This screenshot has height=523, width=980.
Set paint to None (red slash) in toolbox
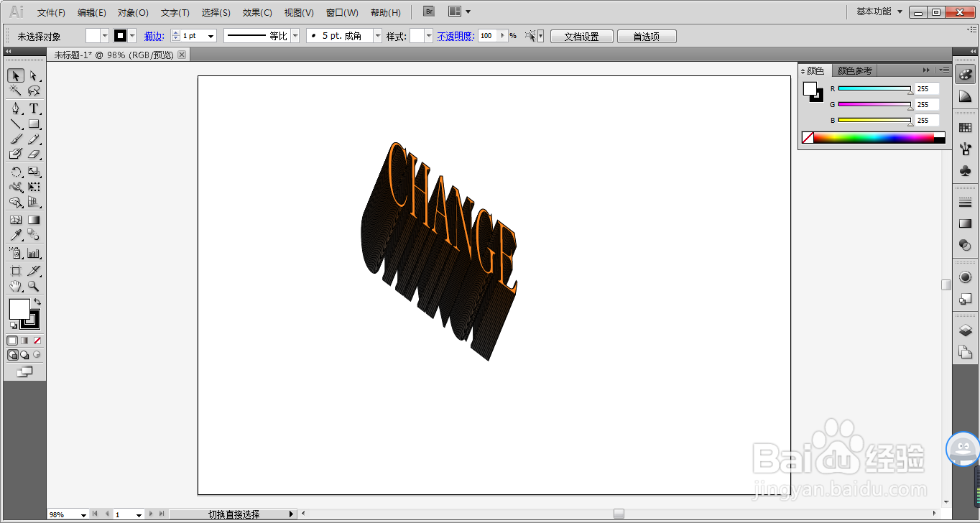[37, 340]
